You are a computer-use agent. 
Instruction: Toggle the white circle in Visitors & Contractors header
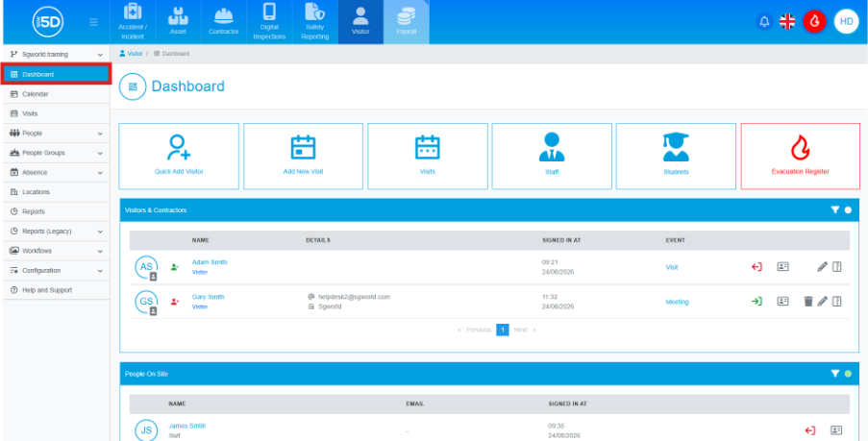click(x=848, y=210)
